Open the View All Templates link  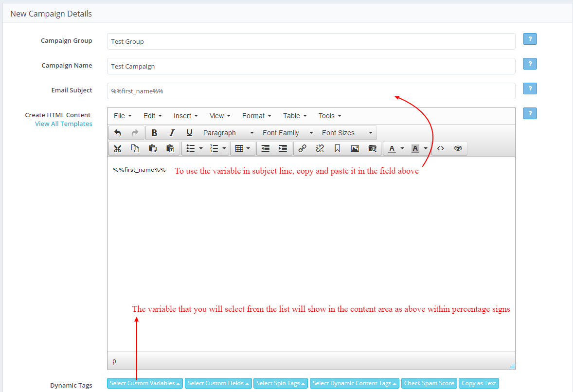[x=63, y=124]
